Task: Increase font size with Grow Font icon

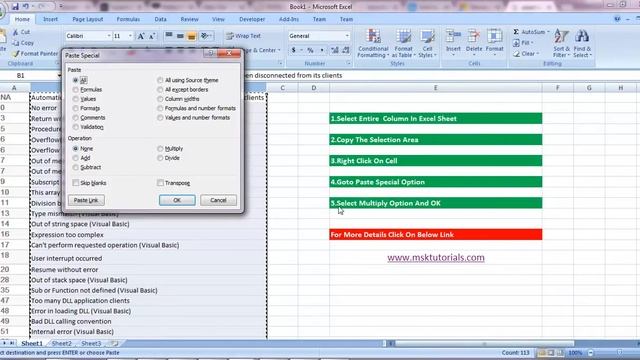Action: click(141, 36)
